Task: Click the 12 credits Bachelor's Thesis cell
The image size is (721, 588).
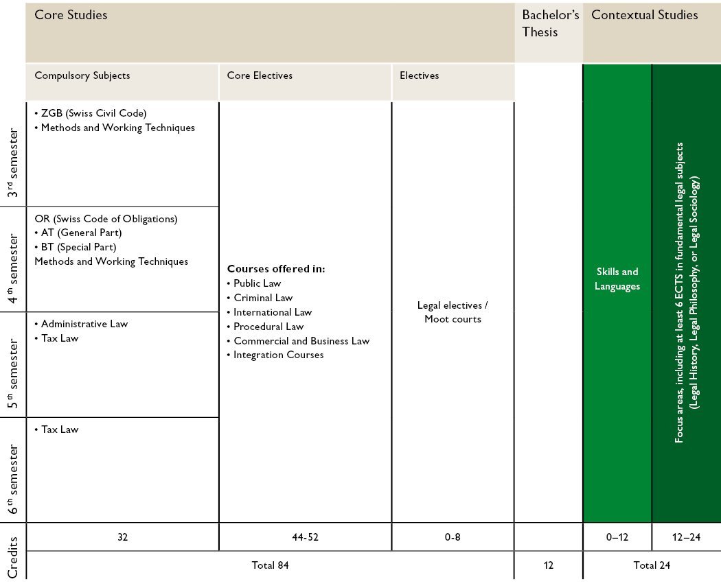Action: click(x=548, y=565)
